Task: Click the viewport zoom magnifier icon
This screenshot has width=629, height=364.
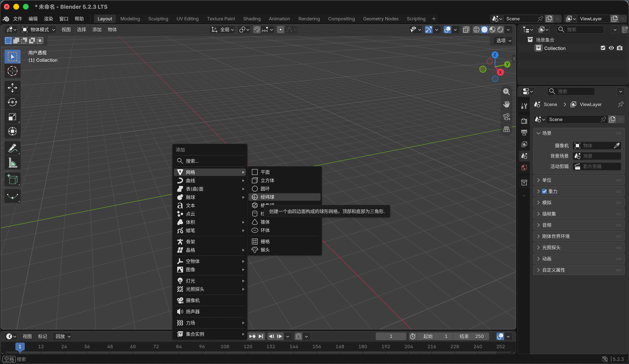Action: click(x=506, y=92)
